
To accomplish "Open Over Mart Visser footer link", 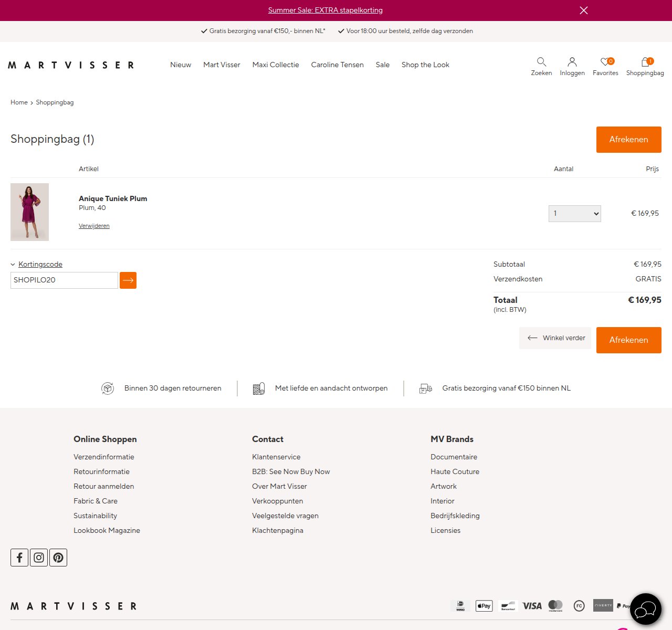I will (x=279, y=486).
